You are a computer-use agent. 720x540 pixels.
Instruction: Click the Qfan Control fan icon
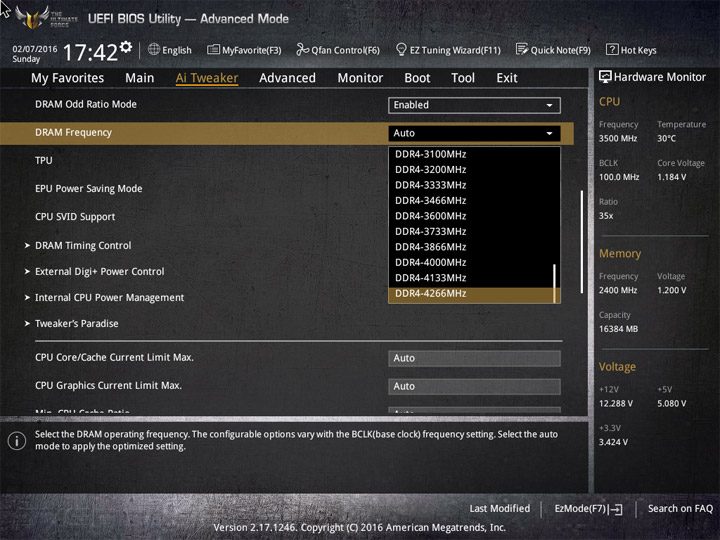(302, 49)
